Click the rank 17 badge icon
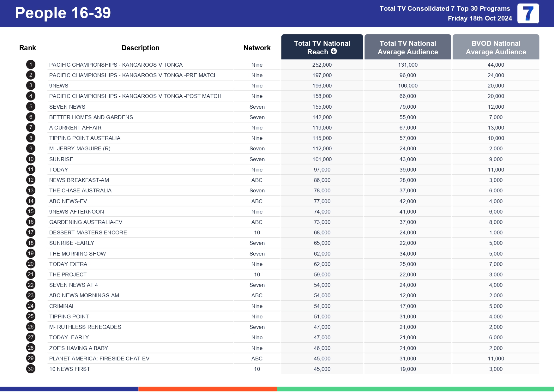 [x=30, y=232]
